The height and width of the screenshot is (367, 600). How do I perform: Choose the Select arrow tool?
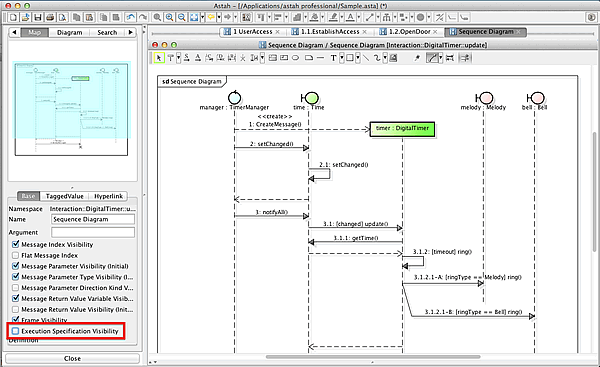point(158,58)
